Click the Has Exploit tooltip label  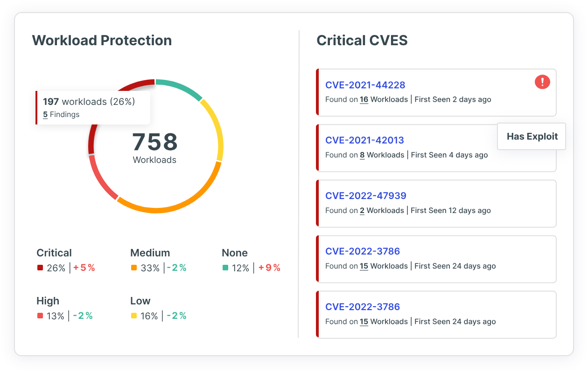[532, 137]
